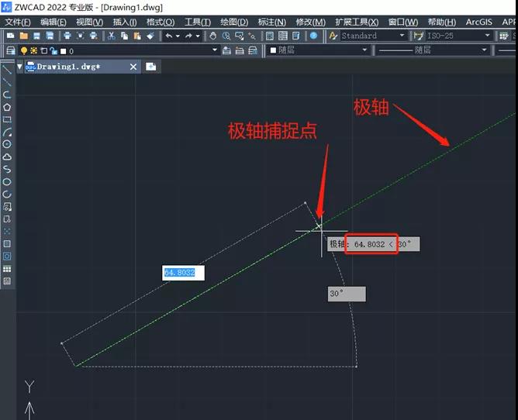Open the color 随层 dropdown

[364, 50]
